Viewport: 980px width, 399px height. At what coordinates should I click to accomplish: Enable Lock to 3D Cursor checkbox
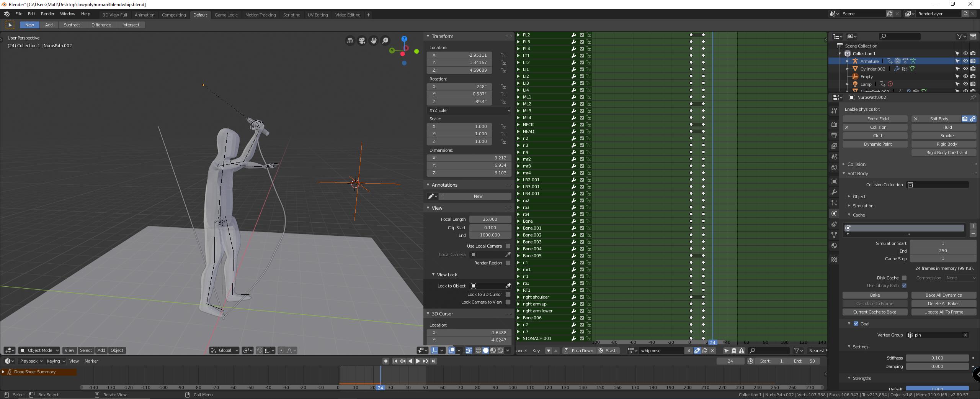tap(508, 294)
